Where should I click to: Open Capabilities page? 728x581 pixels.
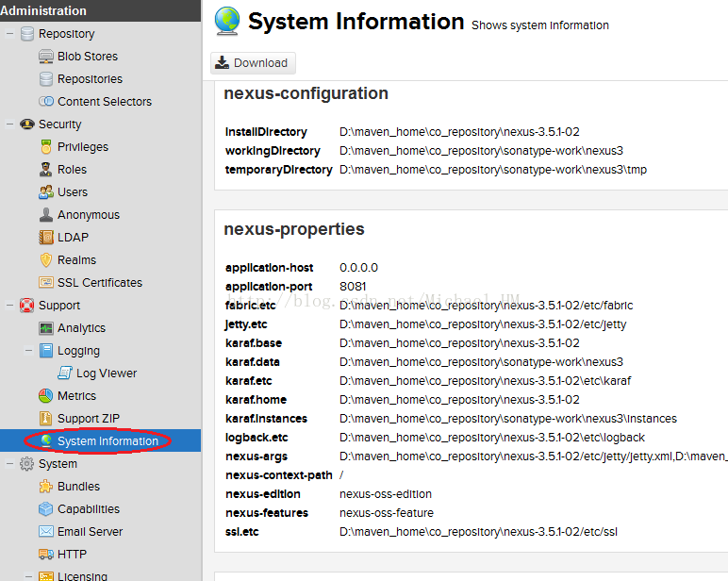tap(89, 509)
